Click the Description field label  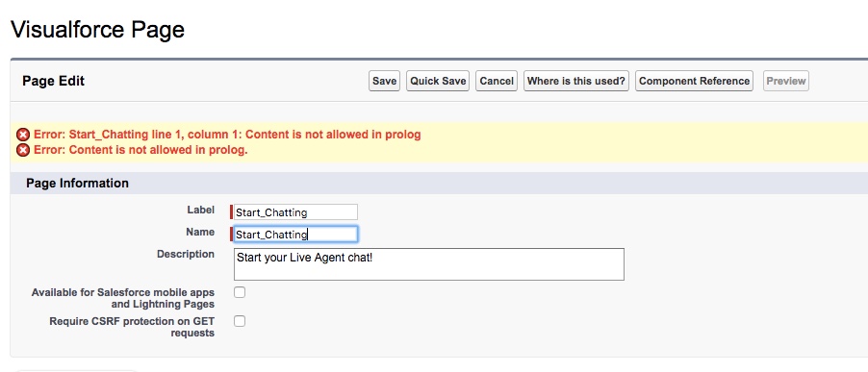pyautogui.click(x=186, y=255)
